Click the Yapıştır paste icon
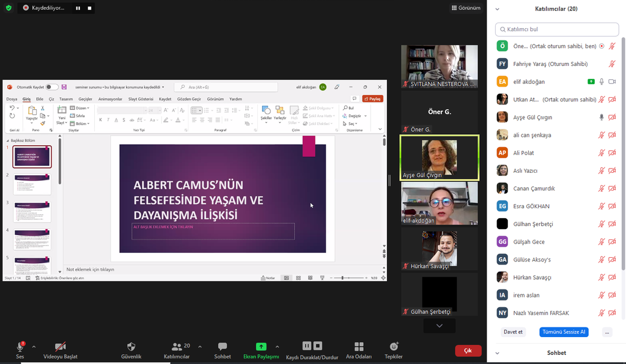 pos(32,111)
